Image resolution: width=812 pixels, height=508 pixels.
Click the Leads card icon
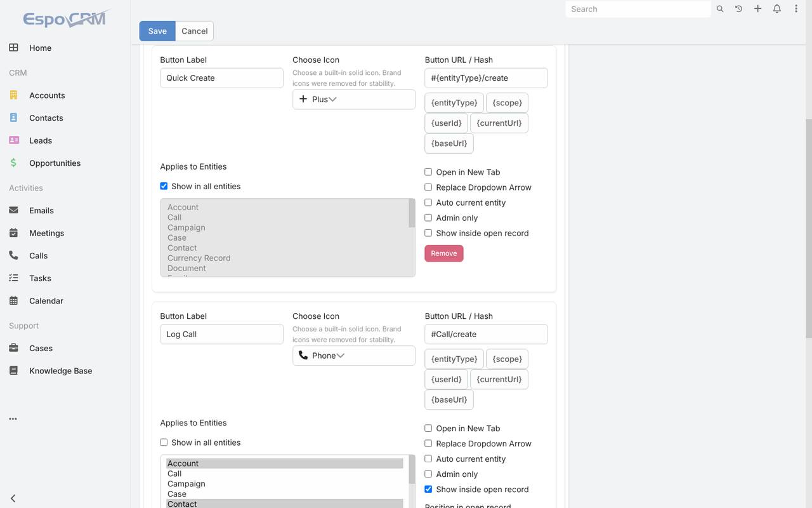[13, 140]
